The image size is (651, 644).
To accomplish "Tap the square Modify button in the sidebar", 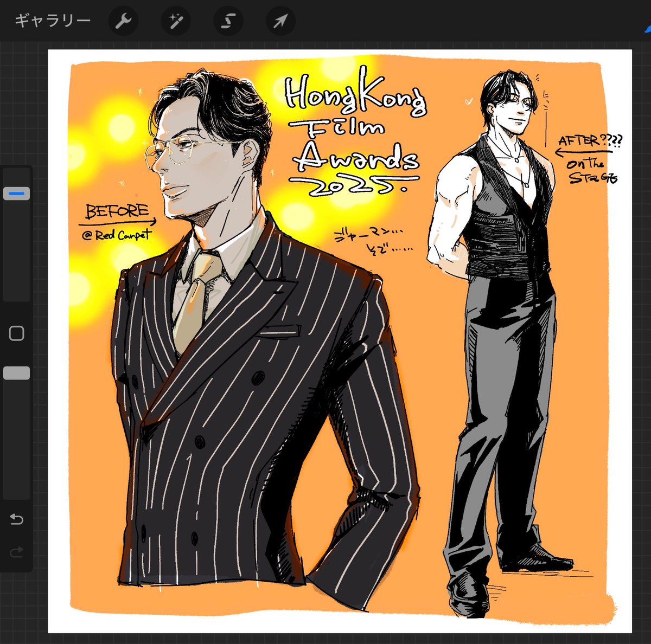I will coord(16,333).
